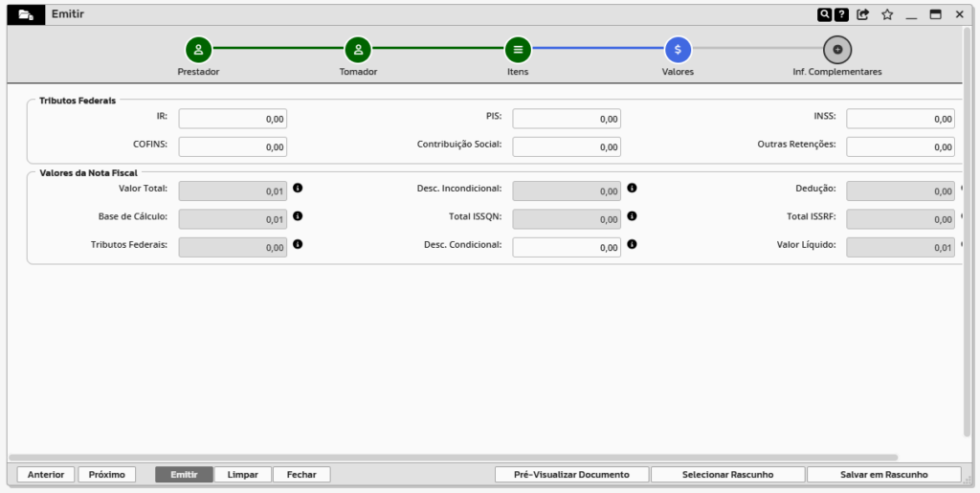The image size is (980, 493).
Task: Click the info icon next to Total ISSQN
Action: click(632, 217)
